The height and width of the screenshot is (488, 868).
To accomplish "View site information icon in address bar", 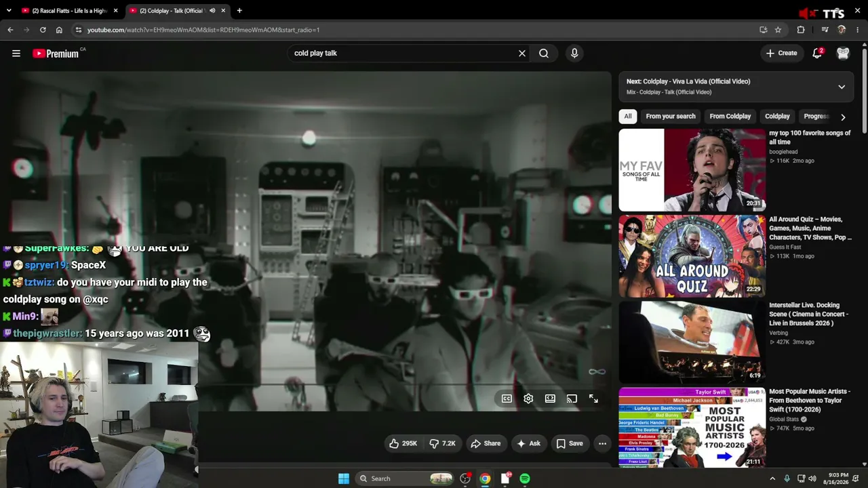I will (79, 30).
